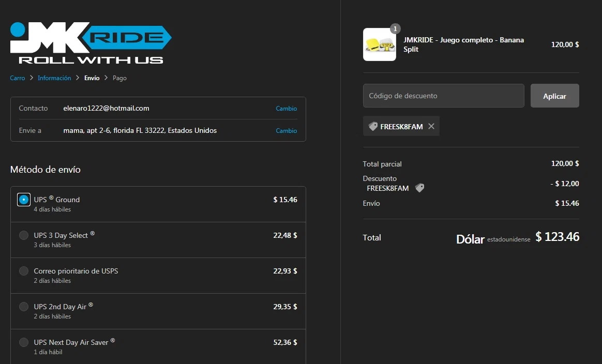Select UPS Ground shipping radio button

(24, 200)
